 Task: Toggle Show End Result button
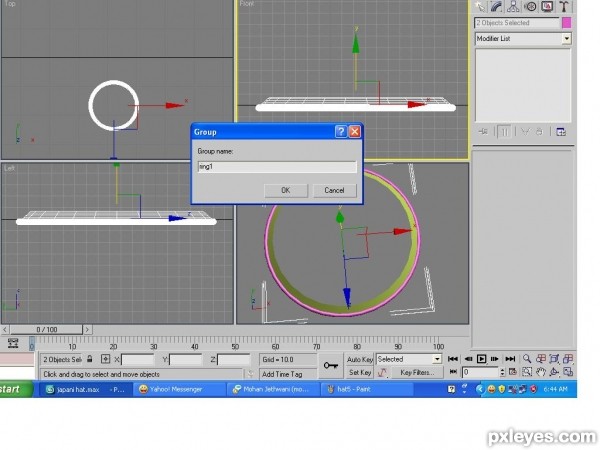click(504, 132)
